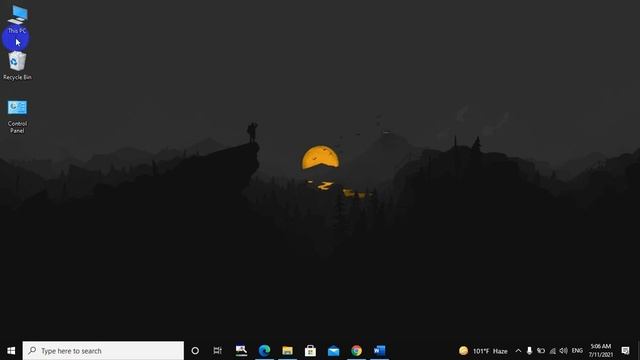Image resolution: width=640 pixels, height=360 pixels.
Task: Click the microphone tray icon
Action: pyautogui.click(x=529, y=351)
